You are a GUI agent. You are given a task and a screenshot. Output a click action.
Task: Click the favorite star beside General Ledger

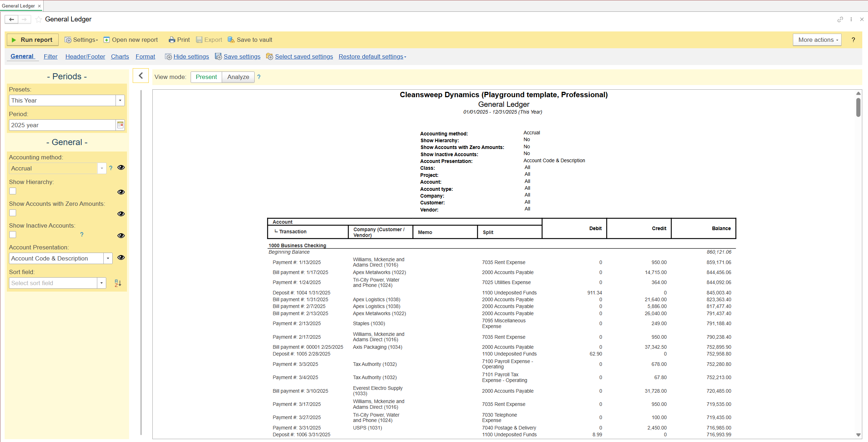coord(39,19)
